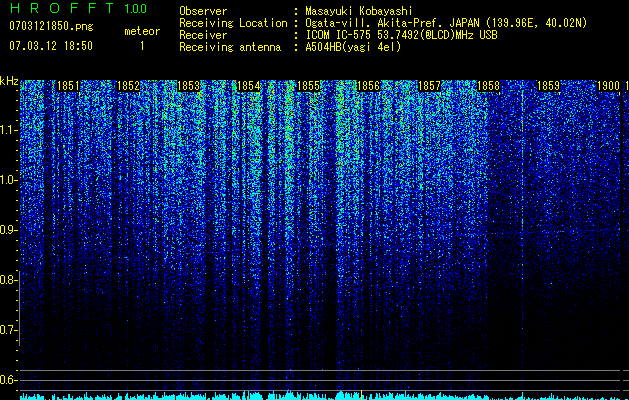
Task: Click the 1859 time marker
Action: click(548, 86)
